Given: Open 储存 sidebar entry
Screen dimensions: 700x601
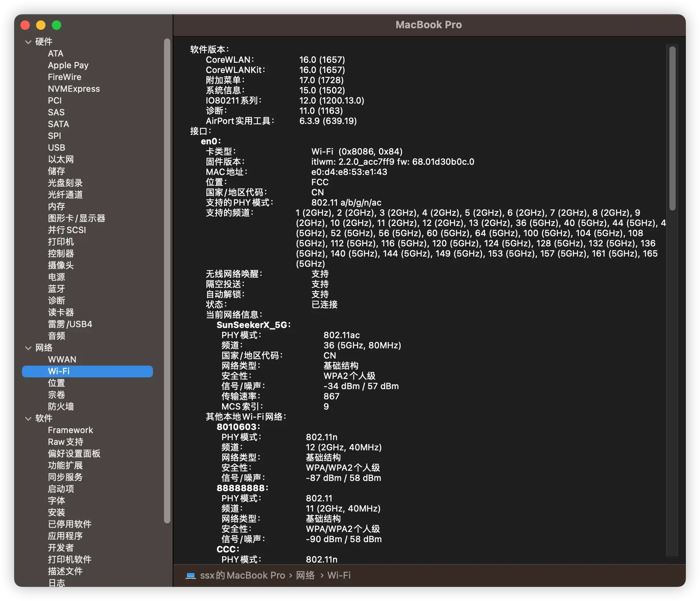Looking at the screenshot, I should point(57,171).
